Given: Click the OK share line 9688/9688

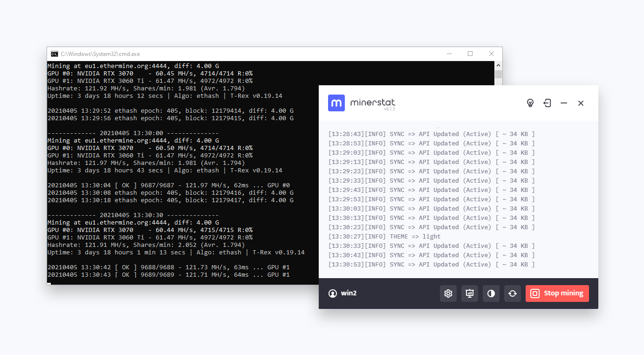Looking at the screenshot, I should click(169, 267).
